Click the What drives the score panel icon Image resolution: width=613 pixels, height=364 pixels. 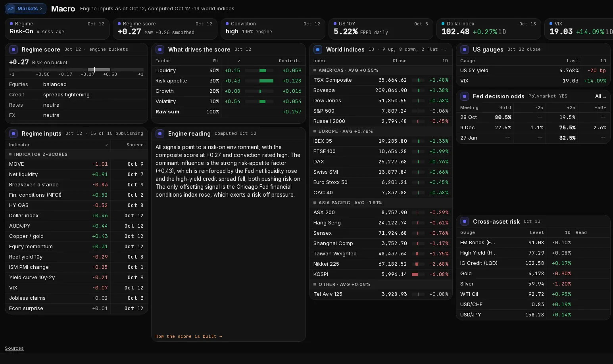click(160, 50)
